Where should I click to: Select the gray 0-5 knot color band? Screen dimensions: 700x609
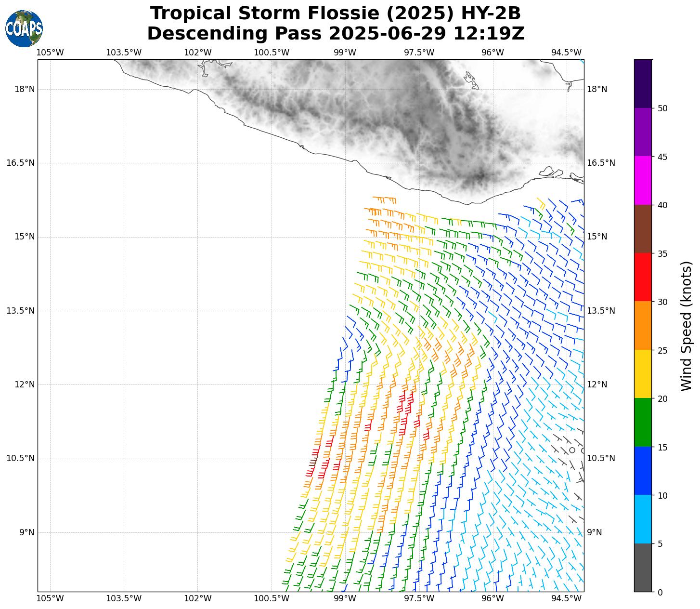643,568
